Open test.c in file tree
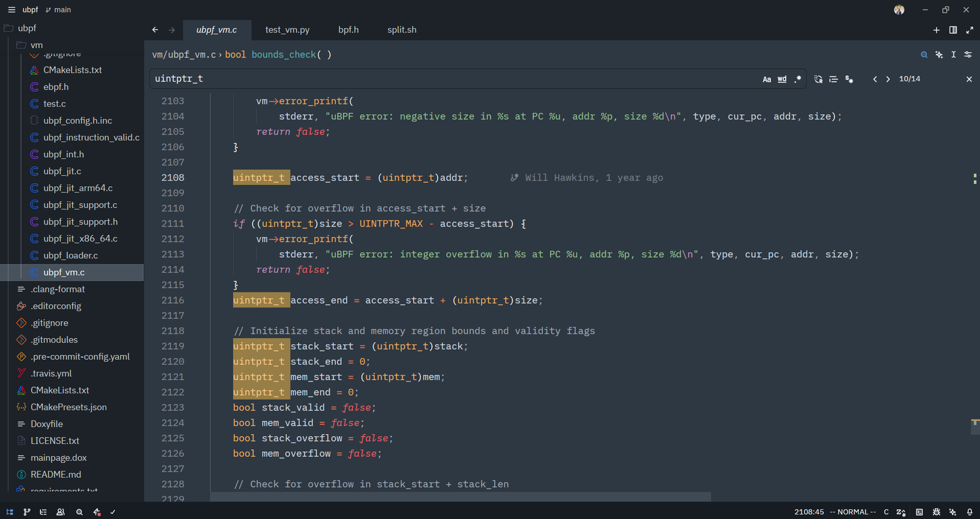This screenshot has width=980, height=519. click(x=54, y=104)
